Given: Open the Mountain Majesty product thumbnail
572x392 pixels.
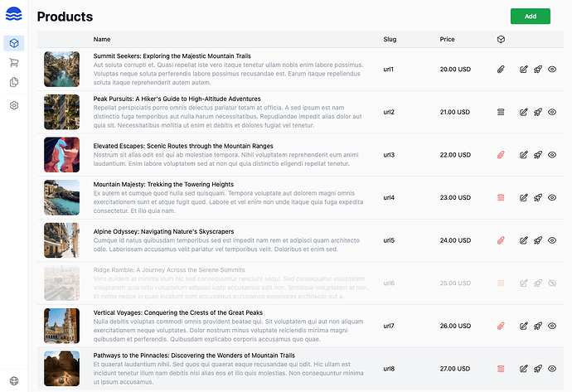Looking at the screenshot, I should pyautogui.click(x=61, y=197).
